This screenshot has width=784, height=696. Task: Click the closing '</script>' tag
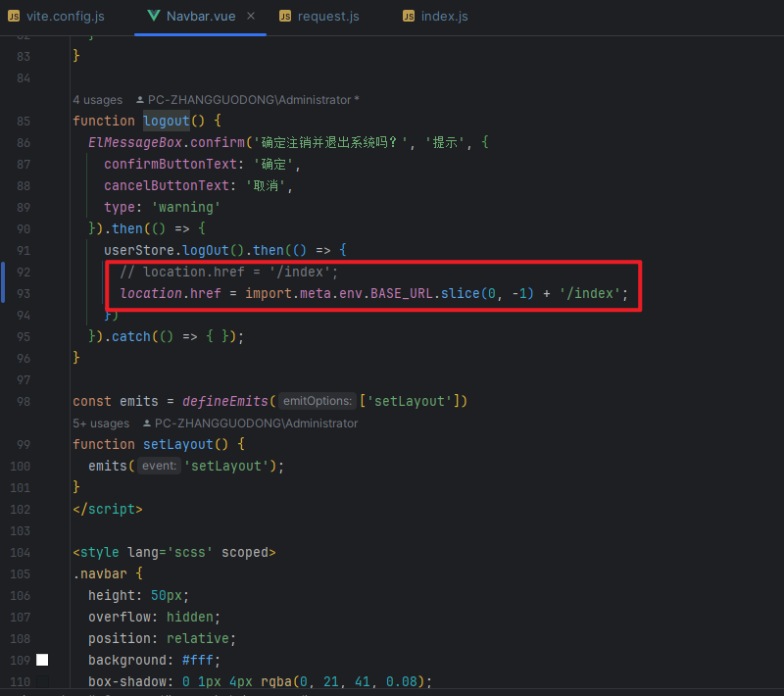108,509
